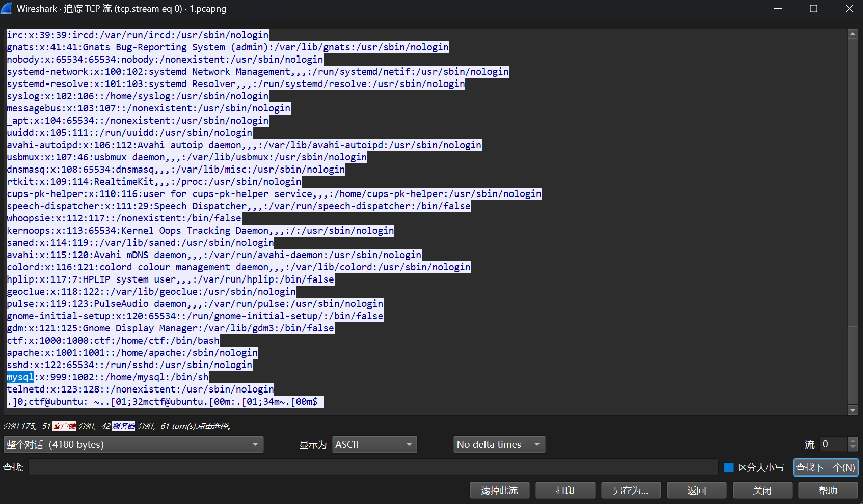Click the avahi:x:115:120 line
The width and height of the screenshot is (863, 504).
214,255
